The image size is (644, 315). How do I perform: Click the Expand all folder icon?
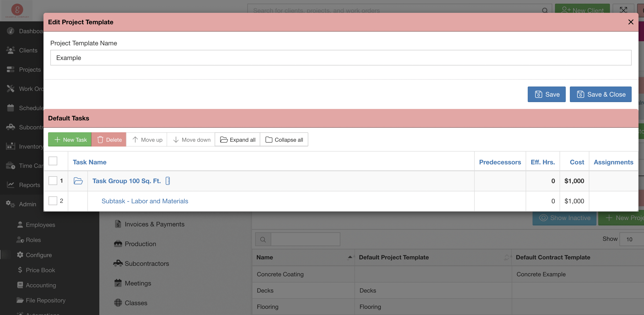pyautogui.click(x=224, y=139)
